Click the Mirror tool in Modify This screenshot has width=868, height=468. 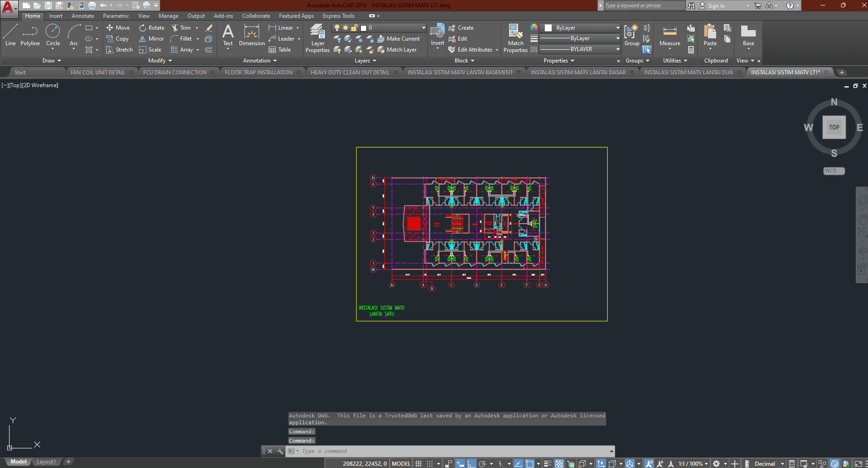(151, 39)
